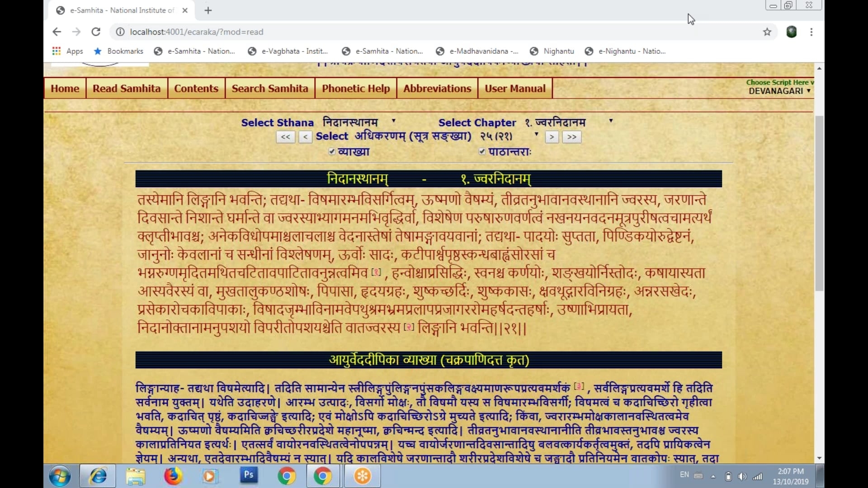Open the Phonetic Help menu item
The height and width of the screenshot is (488, 868).
[356, 89]
